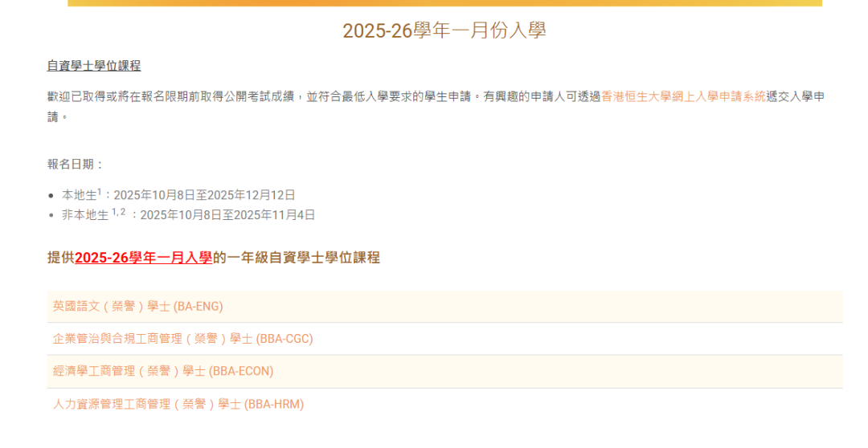Click the orange gradient bar at top

click(444, 3)
